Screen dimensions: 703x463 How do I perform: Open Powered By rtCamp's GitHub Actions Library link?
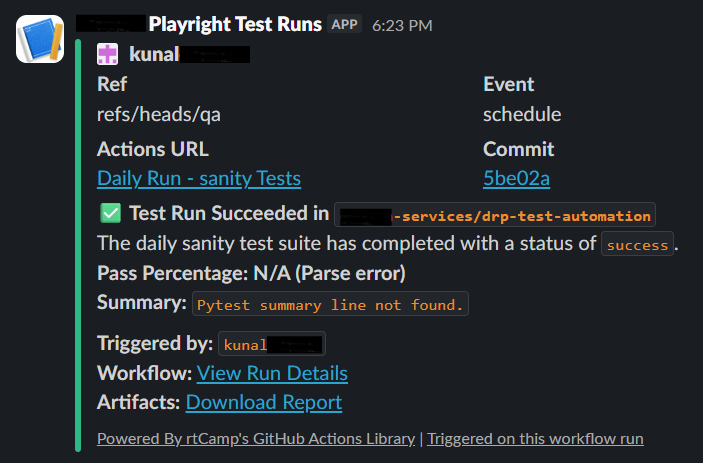pos(256,438)
